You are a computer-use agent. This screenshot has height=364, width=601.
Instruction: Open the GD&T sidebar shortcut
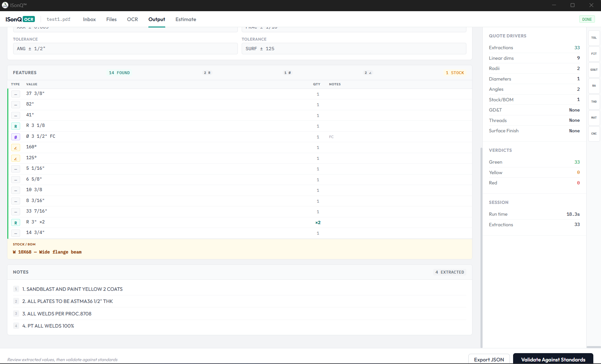594,70
